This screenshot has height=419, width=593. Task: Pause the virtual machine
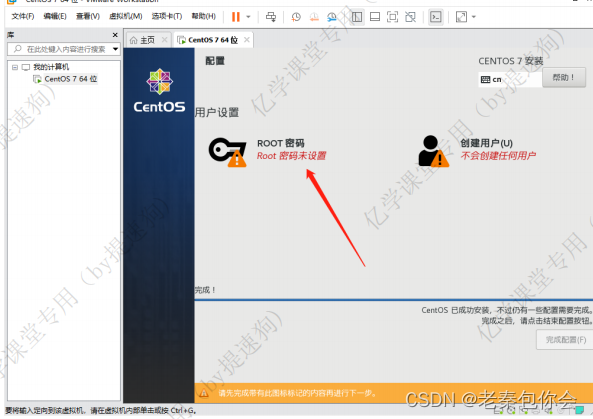pos(236,17)
